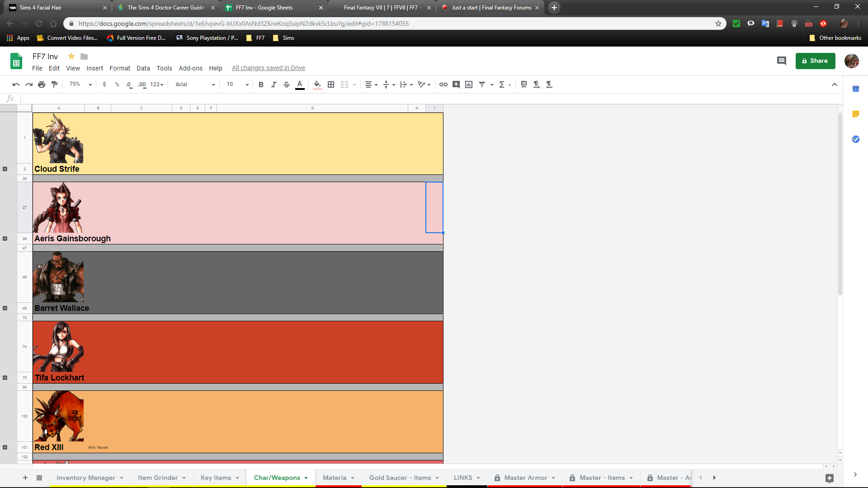Click the Google Sheets home icon
868x488 pixels.
(16, 61)
